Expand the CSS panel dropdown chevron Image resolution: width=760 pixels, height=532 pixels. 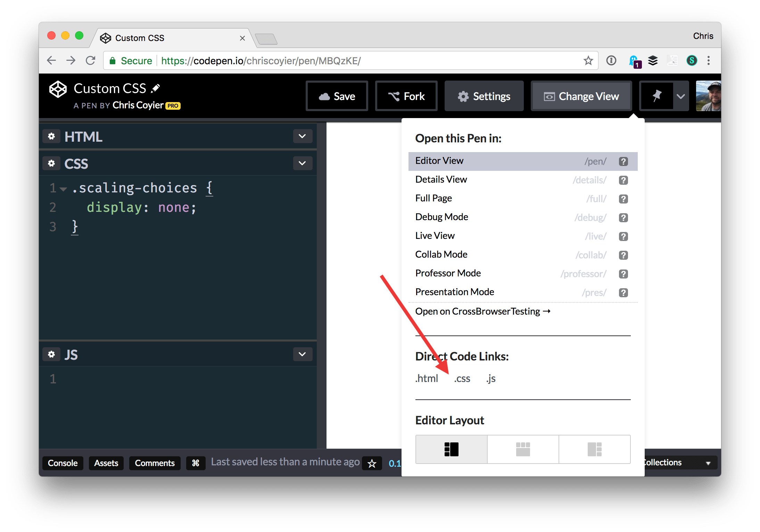(302, 163)
